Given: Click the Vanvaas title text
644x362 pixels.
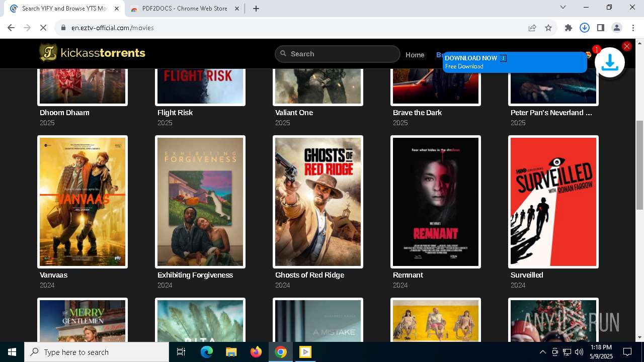Looking at the screenshot, I should click(53, 275).
